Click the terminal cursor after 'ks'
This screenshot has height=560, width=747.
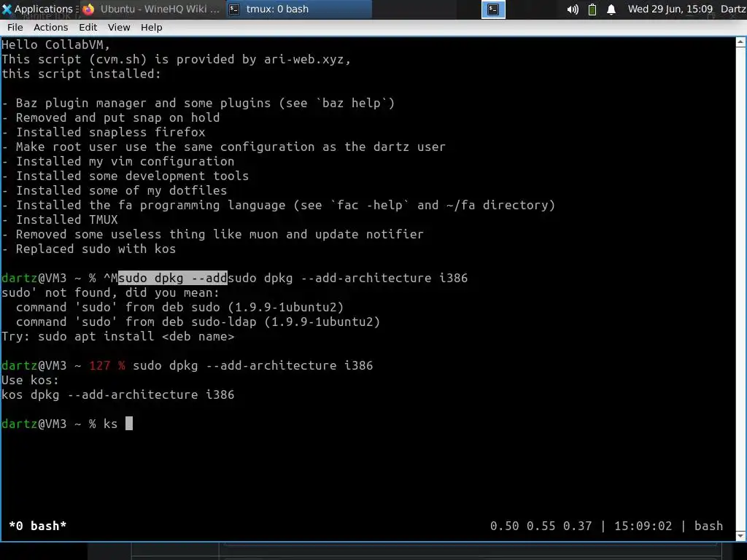point(129,424)
